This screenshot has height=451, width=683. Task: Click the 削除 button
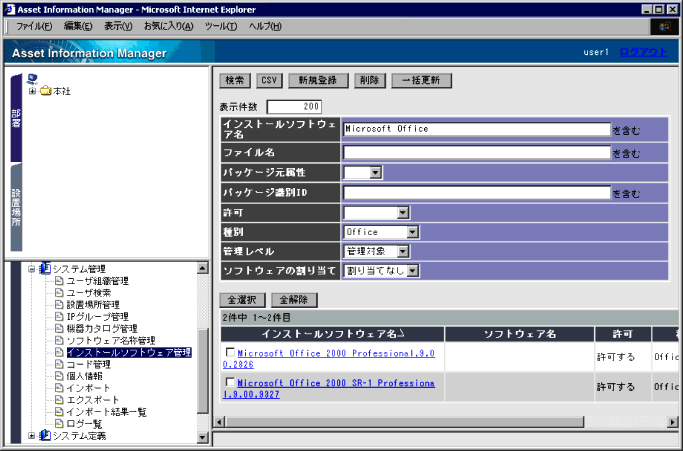pyautogui.click(x=370, y=80)
